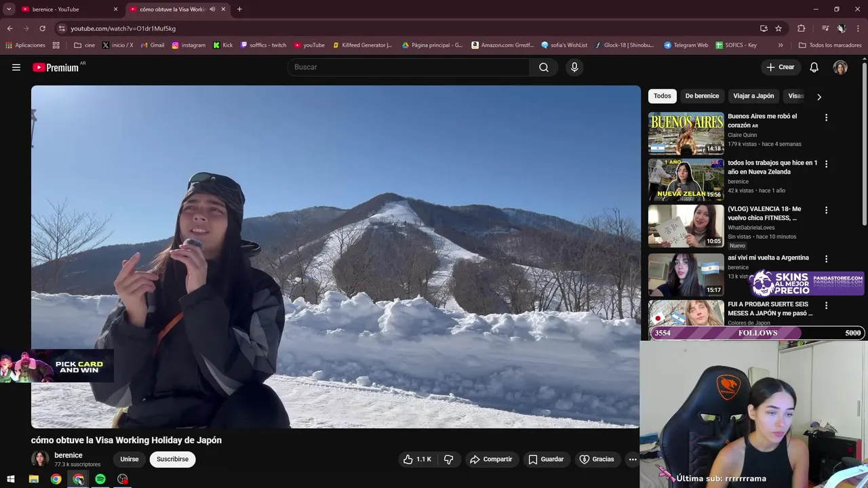Screen dimensions: 868x488
Task: Open File Explorer from taskbar
Action: pyautogui.click(x=33, y=479)
